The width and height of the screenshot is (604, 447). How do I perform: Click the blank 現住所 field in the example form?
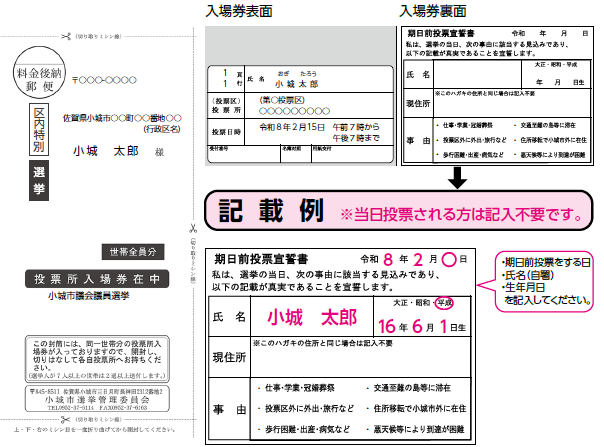coord(361,357)
